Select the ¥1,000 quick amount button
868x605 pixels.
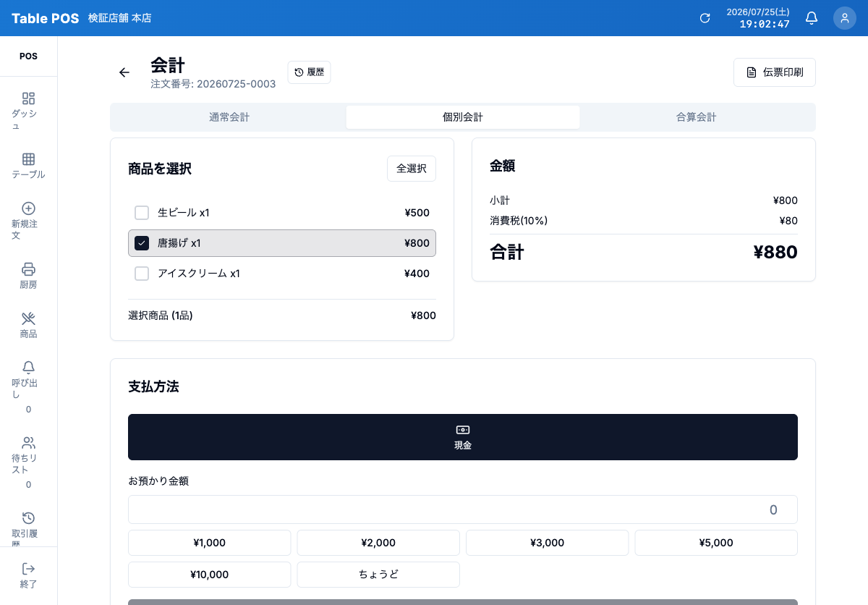coord(210,543)
